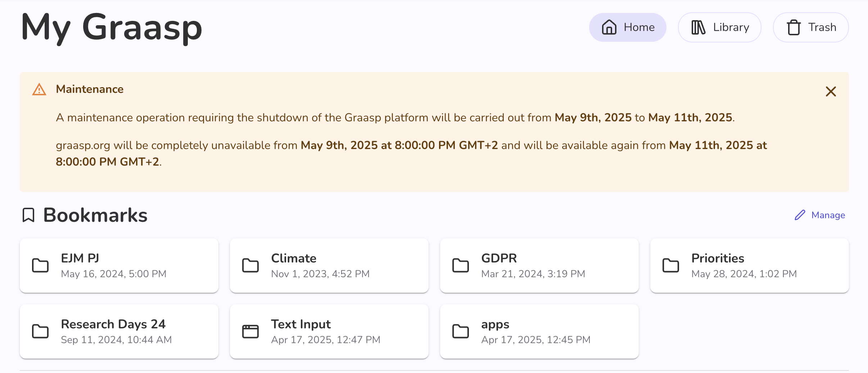
Task: Dismiss the Maintenance notice
Action: coord(831,91)
